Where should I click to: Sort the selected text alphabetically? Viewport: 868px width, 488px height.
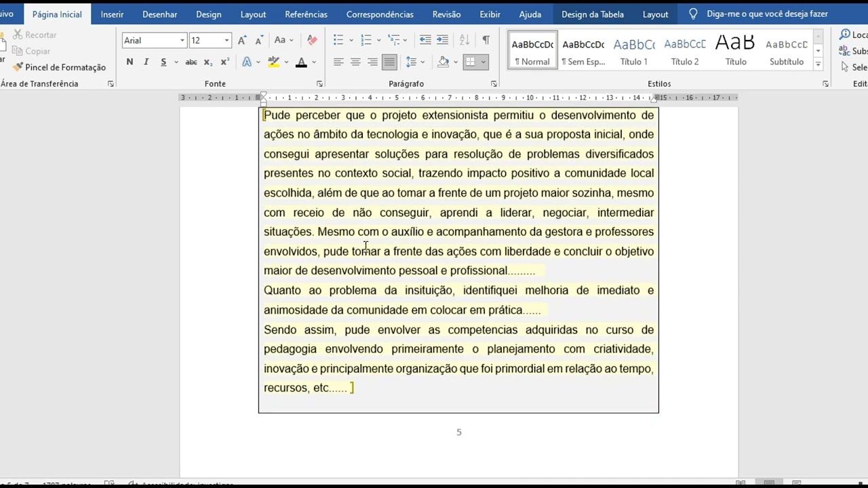click(x=465, y=41)
